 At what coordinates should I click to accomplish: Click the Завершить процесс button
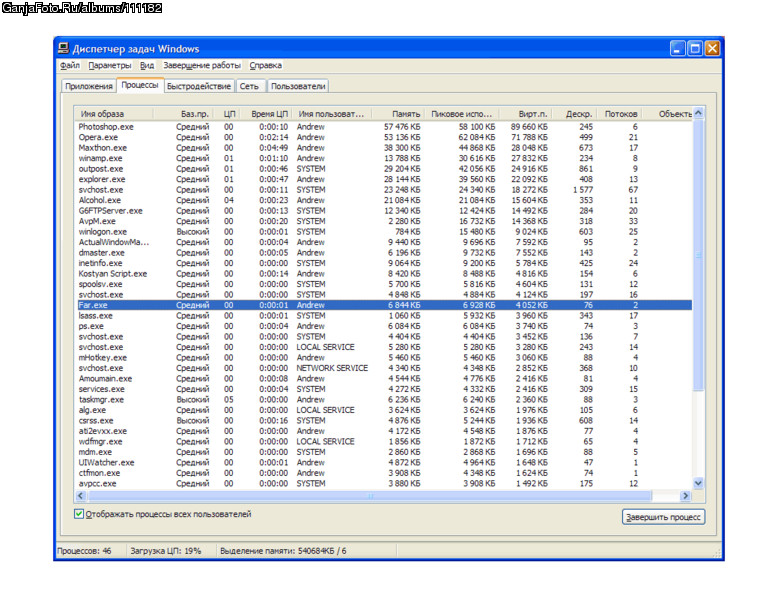point(663,517)
